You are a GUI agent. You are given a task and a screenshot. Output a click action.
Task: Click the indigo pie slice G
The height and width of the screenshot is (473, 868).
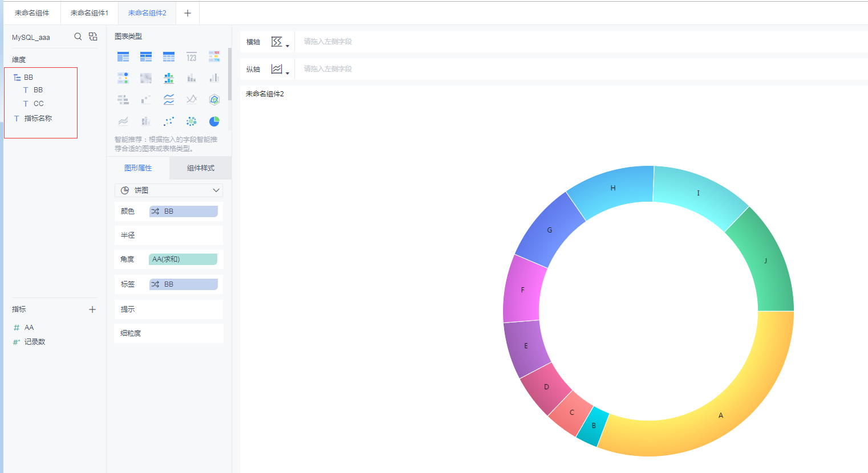coord(549,230)
